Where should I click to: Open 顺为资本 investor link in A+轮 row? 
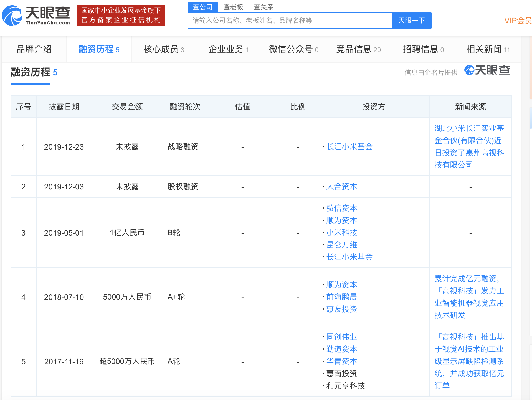coord(341,285)
